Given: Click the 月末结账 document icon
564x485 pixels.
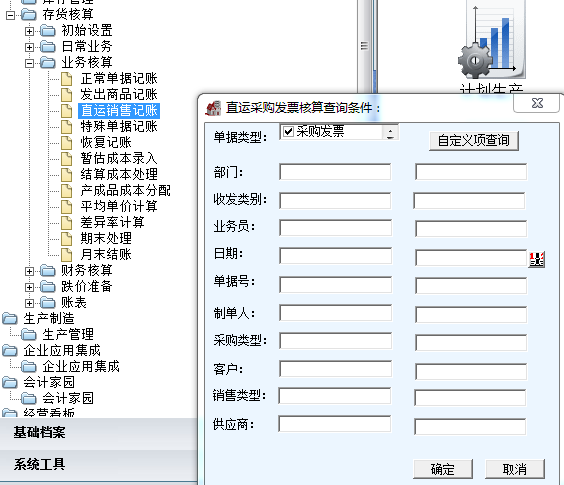Looking at the screenshot, I should pyautogui.click(x=67, y=255).
